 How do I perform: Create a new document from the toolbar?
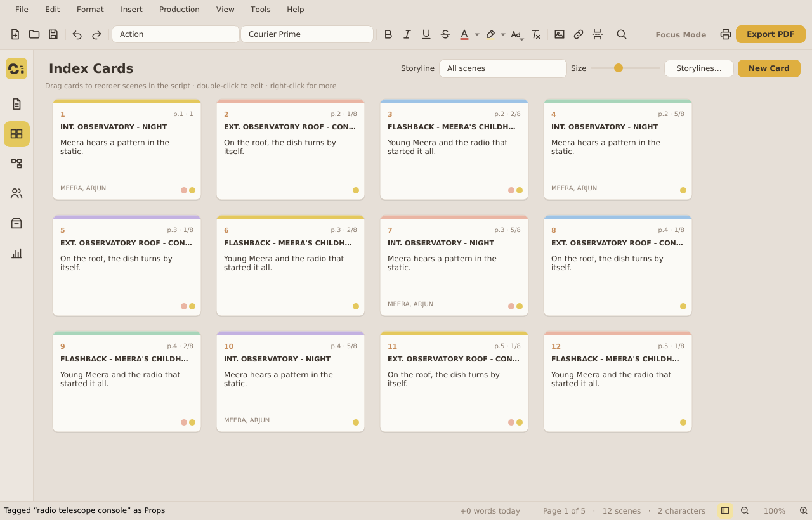coord(15,34)
